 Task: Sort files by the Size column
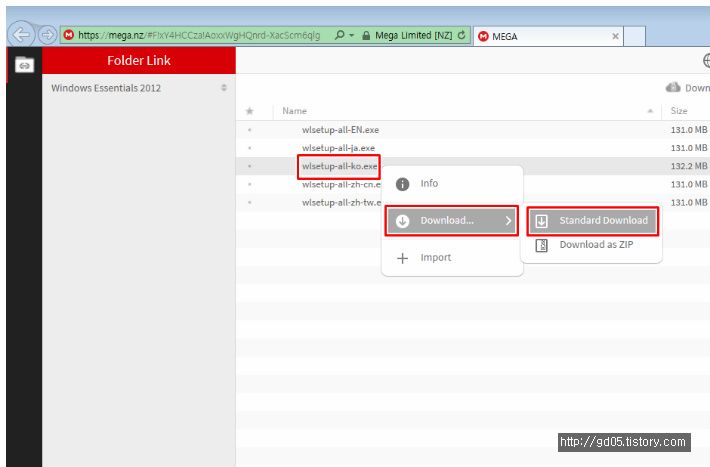coord(679,111)
